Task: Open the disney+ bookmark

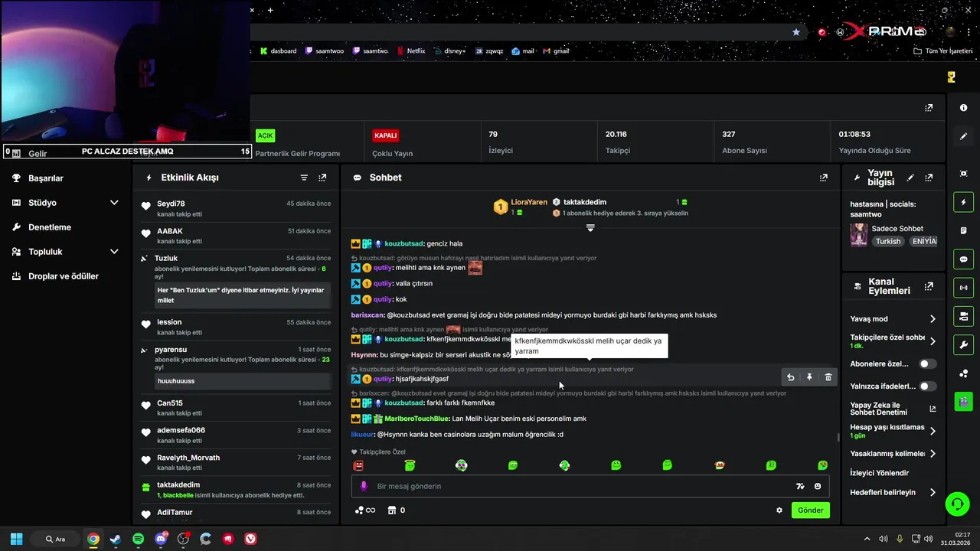Action: [x=449, y=51]
